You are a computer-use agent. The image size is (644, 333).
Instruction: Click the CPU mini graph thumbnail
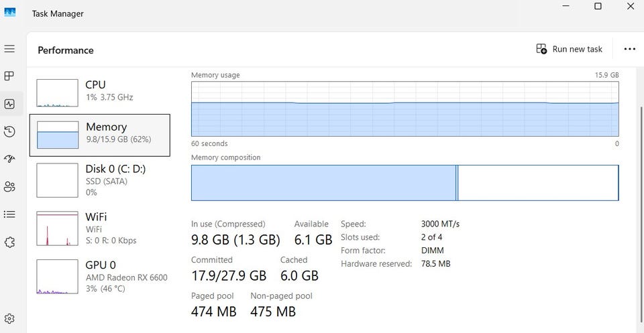57,93
